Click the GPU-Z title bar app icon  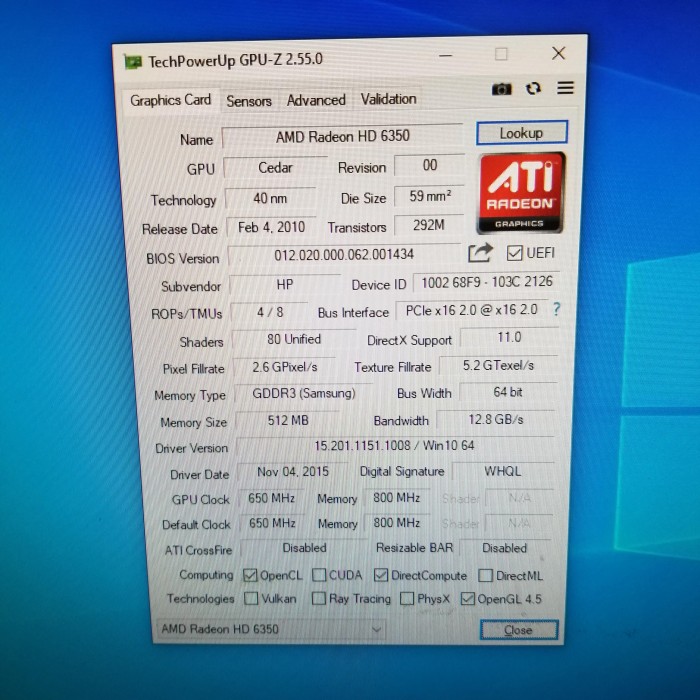tap(133, 61)
